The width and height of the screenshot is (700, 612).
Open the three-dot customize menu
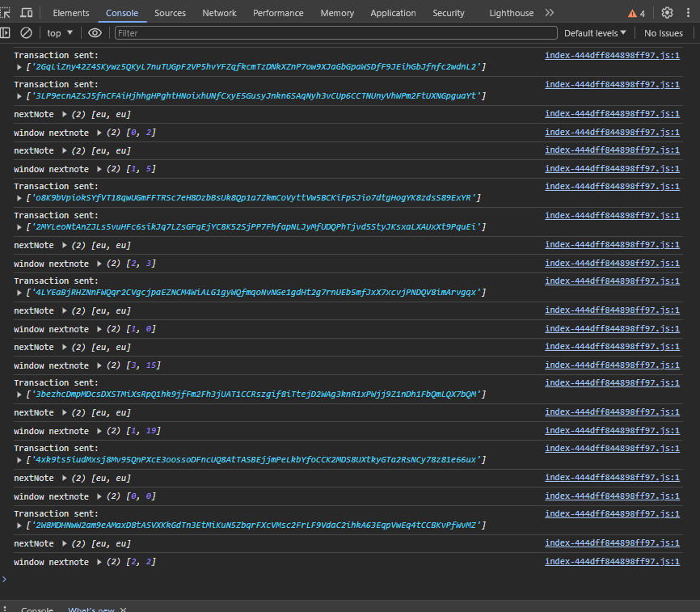(688, 13)
